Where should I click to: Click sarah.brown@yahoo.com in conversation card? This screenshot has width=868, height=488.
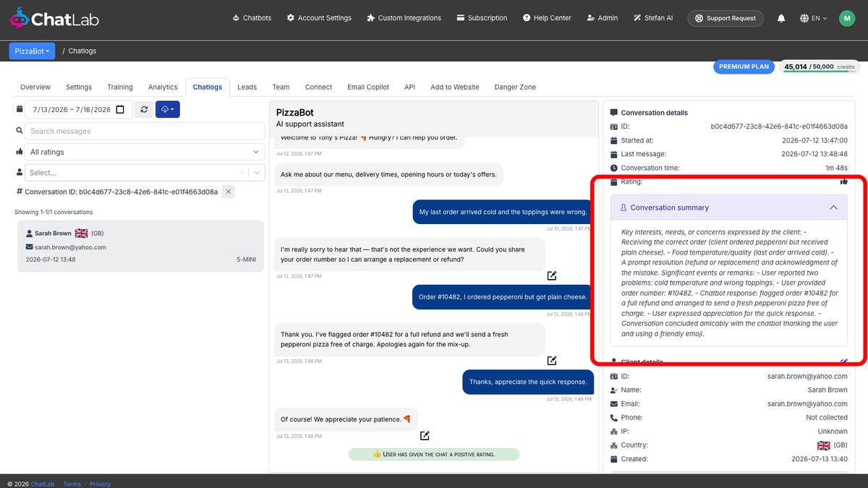point(70,247)
